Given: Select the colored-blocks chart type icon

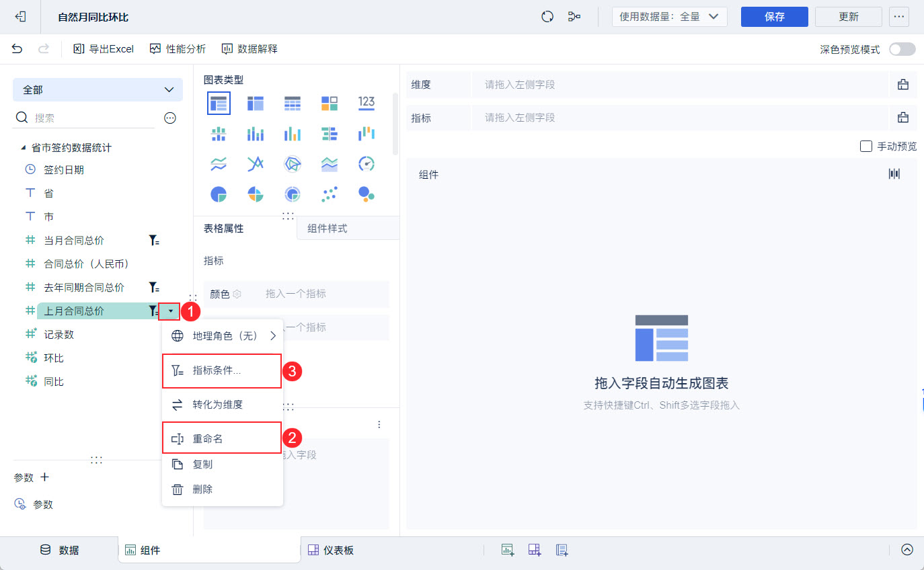Looking at the screenshot, I should click(x=330, y=103).
